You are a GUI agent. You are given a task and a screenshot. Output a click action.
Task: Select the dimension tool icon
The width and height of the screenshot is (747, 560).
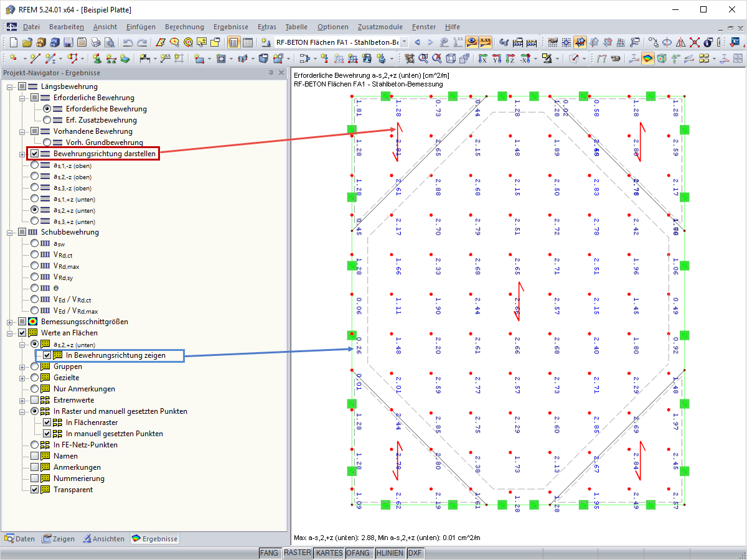144,58
